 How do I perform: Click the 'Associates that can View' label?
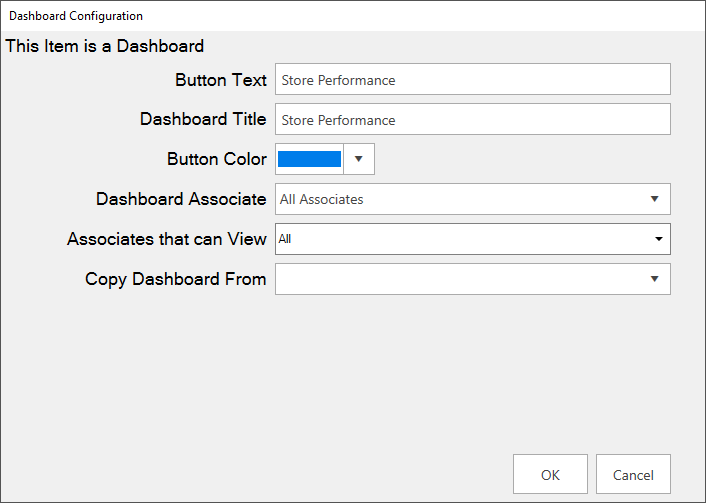(x=166, y=239)
